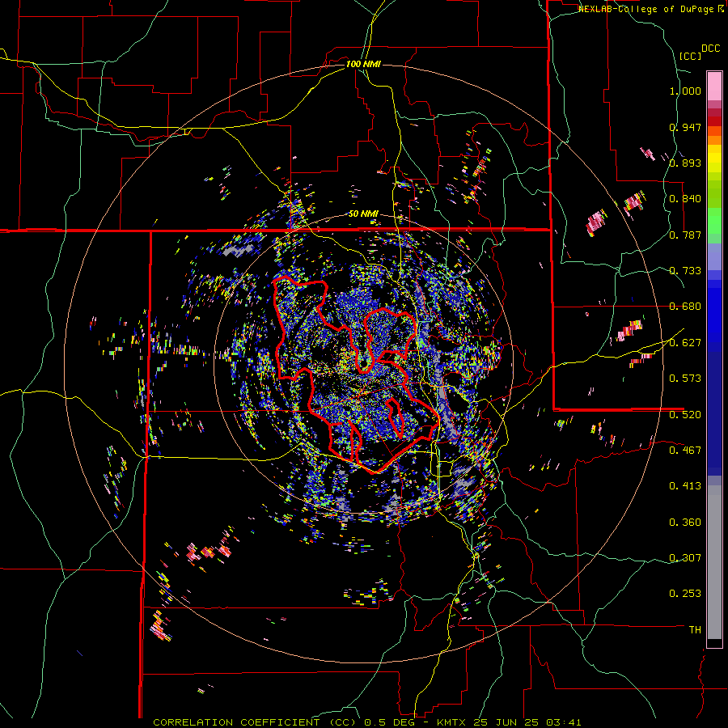Click the DCC product label
728x728 pixels.
pyautogui.click(x=711, y=49)
